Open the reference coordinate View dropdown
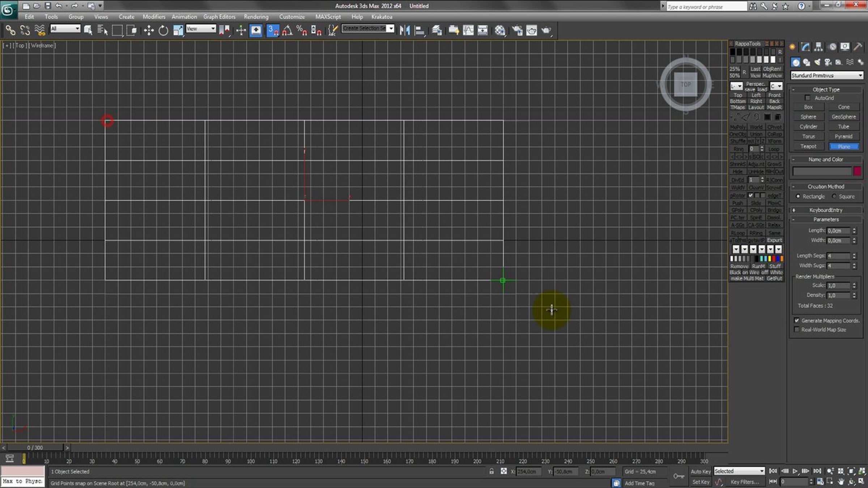Screen dimensions: 868x488 click(x=201, y=29)
